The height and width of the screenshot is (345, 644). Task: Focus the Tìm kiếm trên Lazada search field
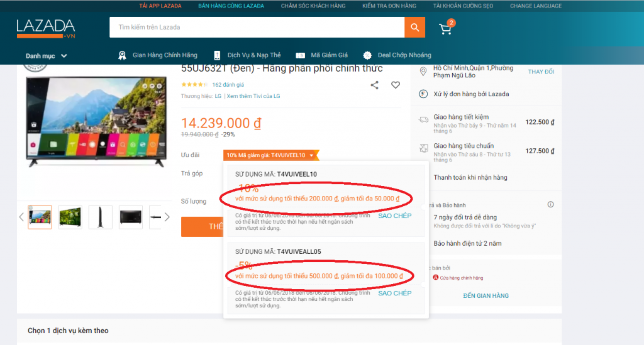pos(257,27)
